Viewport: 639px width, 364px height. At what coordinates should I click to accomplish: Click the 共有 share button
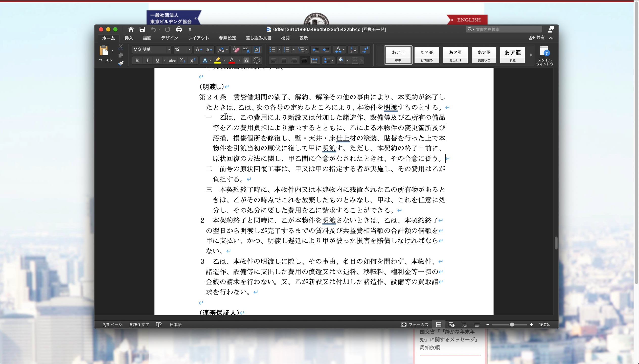click(537, 38)
